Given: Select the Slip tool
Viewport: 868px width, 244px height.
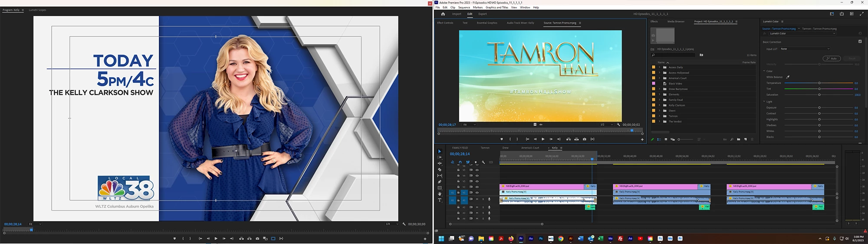Looking at the screenshot, I should point(440,176).
